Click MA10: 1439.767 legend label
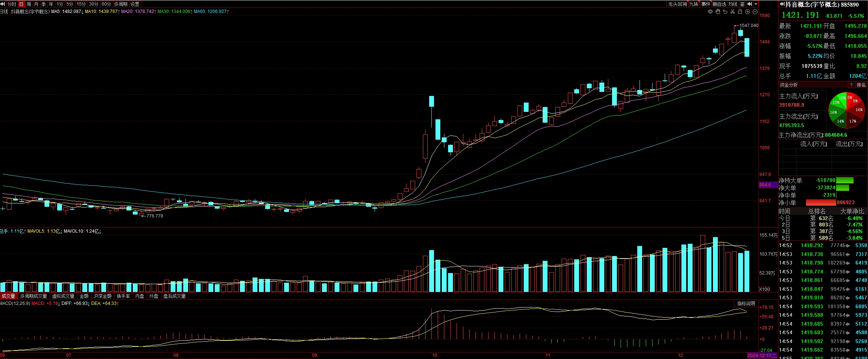The height and width of the screenshot is (359, 868). tap(102, 11)
